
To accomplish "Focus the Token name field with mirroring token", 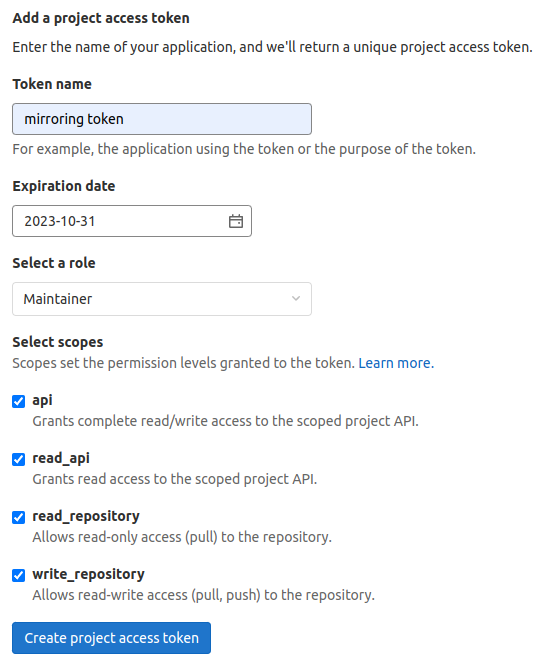I will [162, 119].
